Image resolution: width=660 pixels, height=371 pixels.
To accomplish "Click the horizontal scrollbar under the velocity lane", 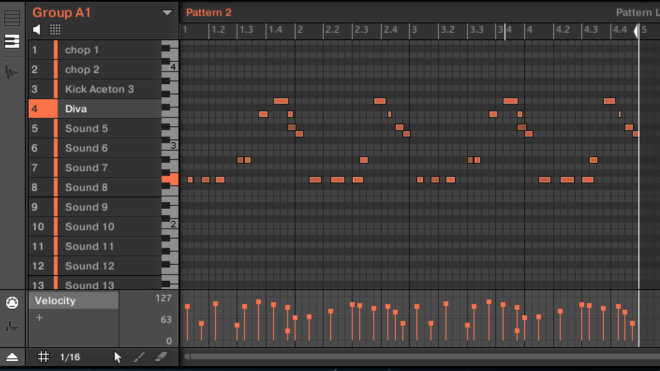I will (421, 357).
